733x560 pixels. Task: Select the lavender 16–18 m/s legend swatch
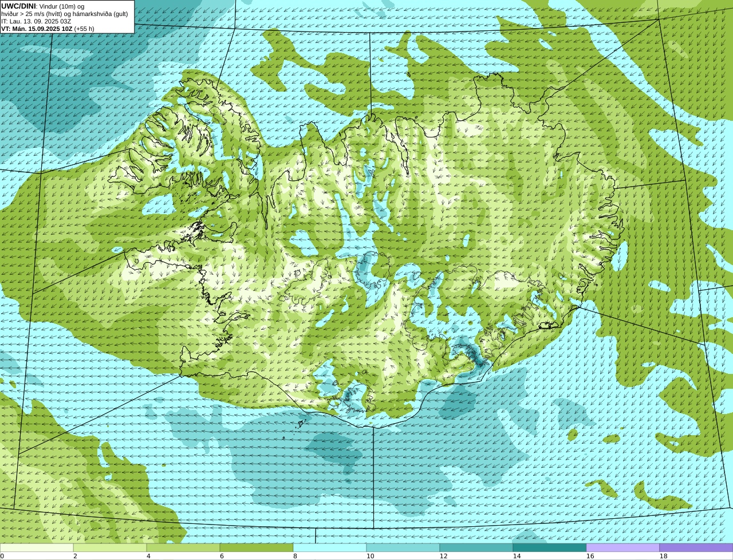pyautogui.click(x=623, y=548)
